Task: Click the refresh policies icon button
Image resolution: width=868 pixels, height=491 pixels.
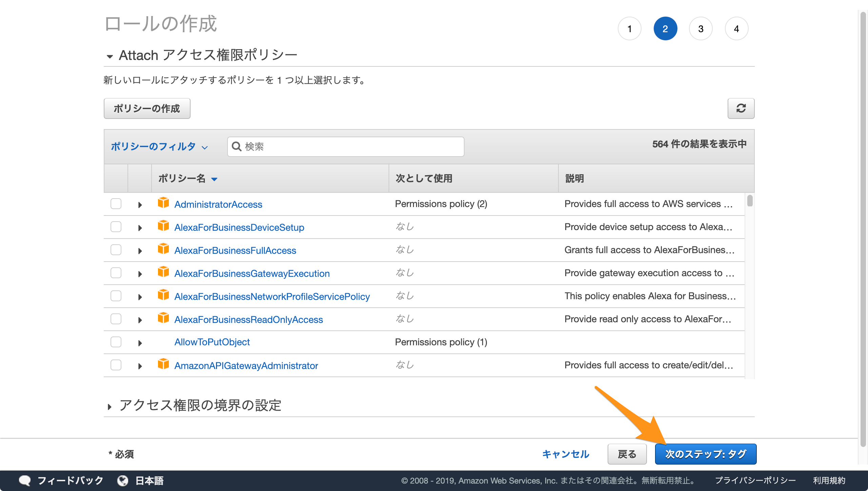Action: (x=741, y=108)
